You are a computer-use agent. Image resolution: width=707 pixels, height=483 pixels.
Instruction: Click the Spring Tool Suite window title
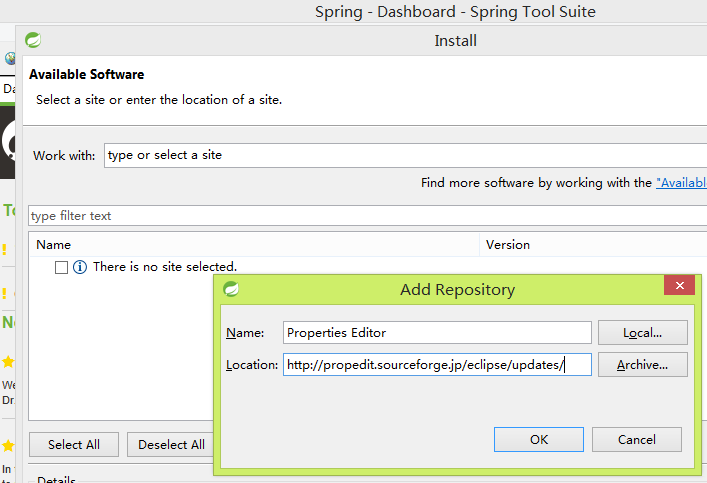click(x=455, y=11)
